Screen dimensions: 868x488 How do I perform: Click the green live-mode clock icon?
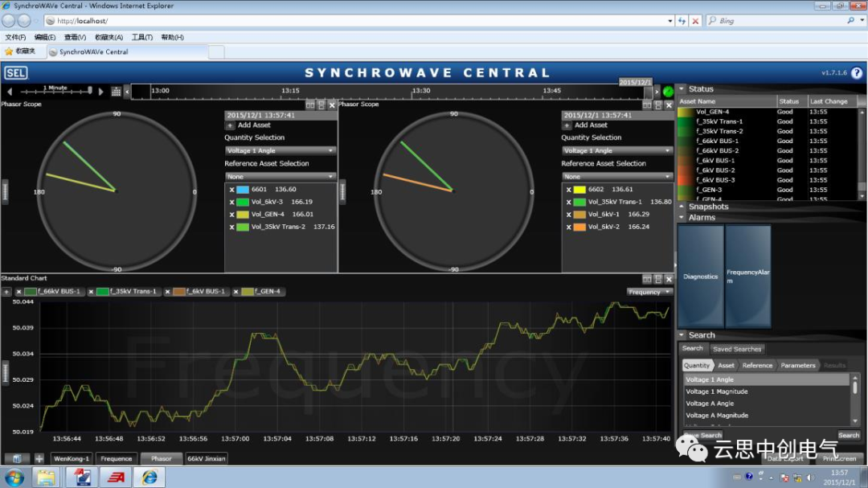668,92
